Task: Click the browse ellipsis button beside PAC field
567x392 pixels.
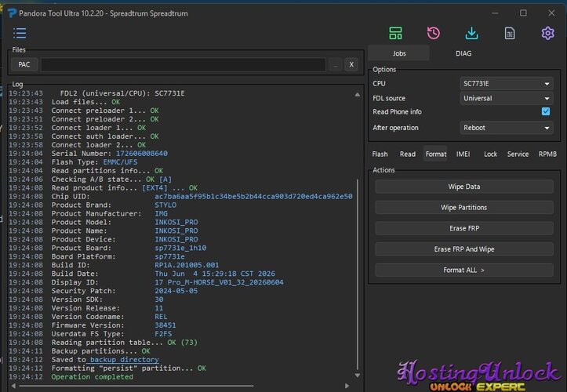Action: [x=336, y=65]
